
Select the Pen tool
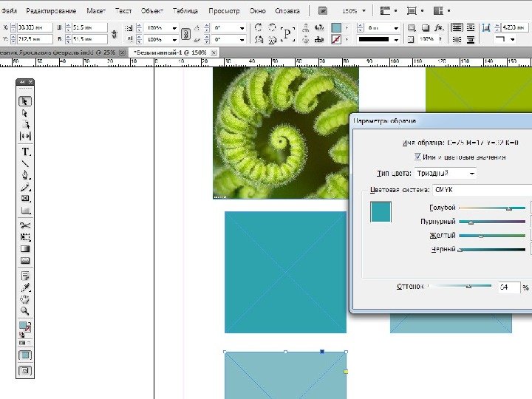pos(25,175)
